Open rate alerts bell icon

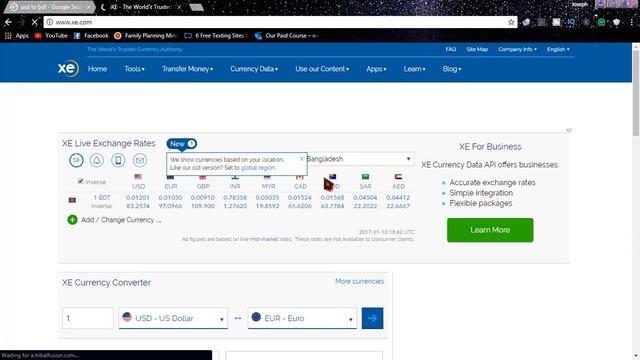[x=97, y=160]
